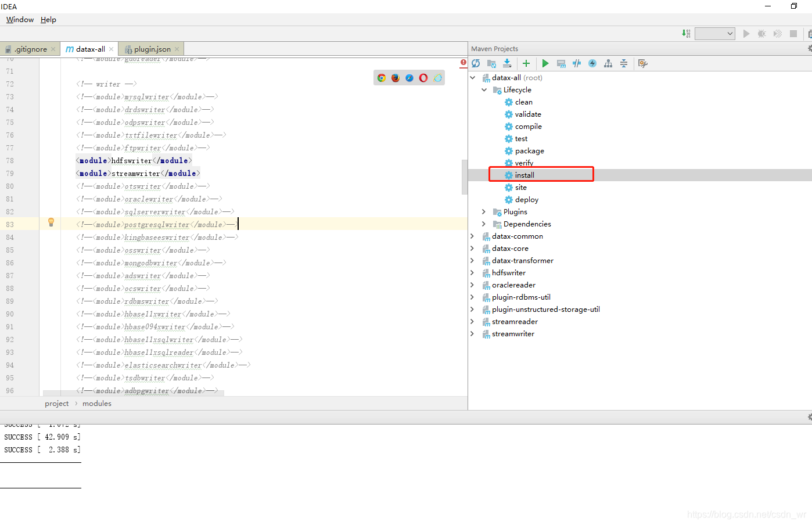Open run configuration dropdown
This screenshot has width=812, height=525.
[x=715, y=34]
